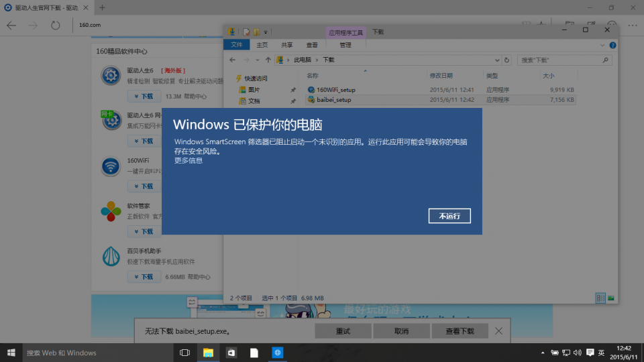Open 帮助中心 link beside 6.66MB
The image size is (644, 362).
click(x=199, y=277)
